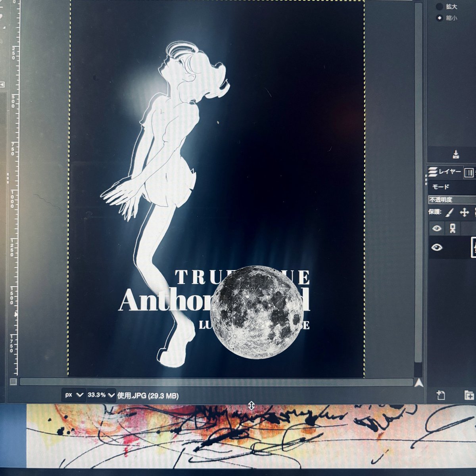Screen dimensions: 476x476
Task: Toggle the lock pixels brush icon
Action: [x=449, y=213]
